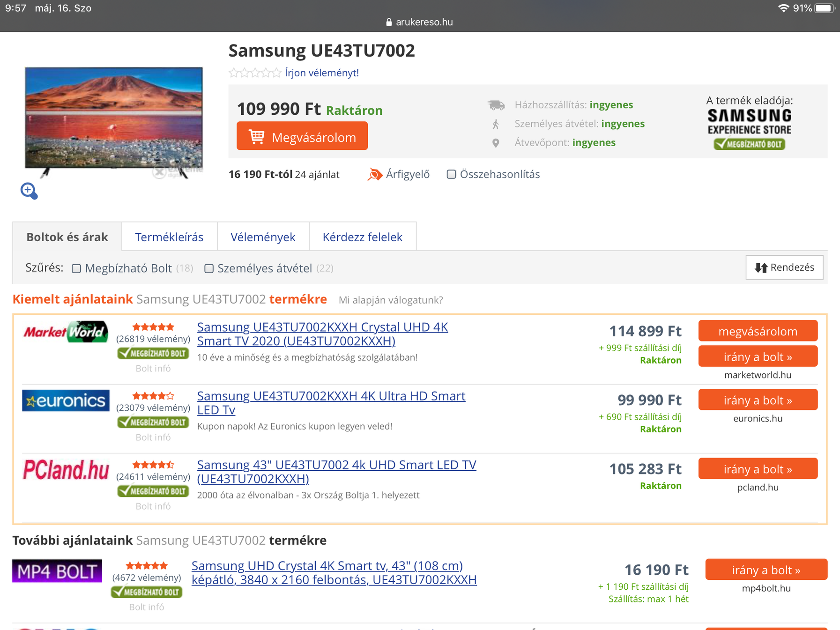Click MarketWorld's irány a bolt button
This screenshot has width=840, height=630.
[x=758, y=356]
